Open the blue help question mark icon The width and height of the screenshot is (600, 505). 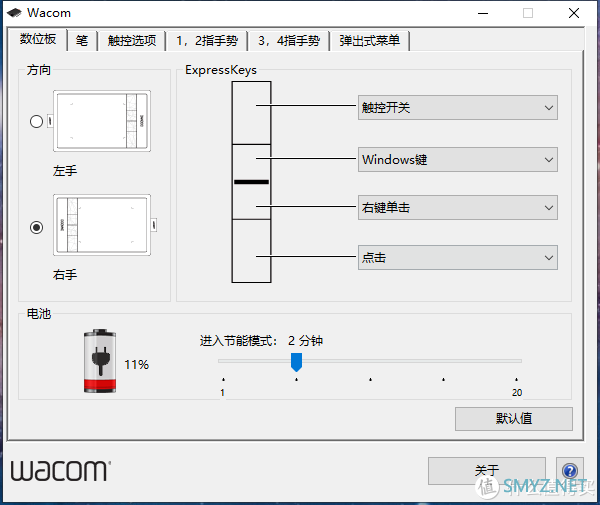pyautogui.click(x=570, y=471)
